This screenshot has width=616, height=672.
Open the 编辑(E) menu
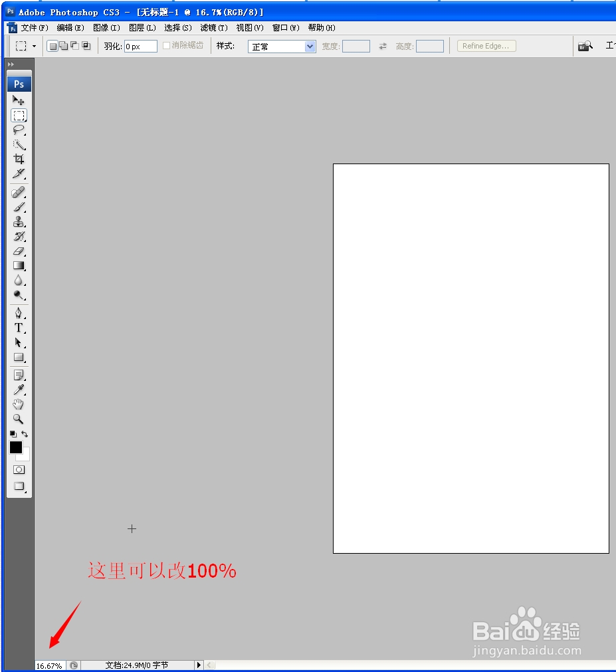tap(70, 28)
